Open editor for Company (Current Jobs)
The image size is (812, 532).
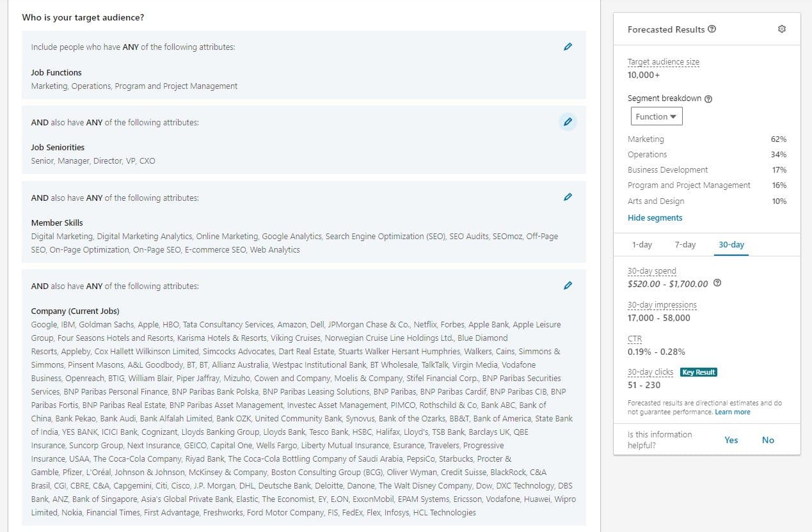tap(568, 285)
